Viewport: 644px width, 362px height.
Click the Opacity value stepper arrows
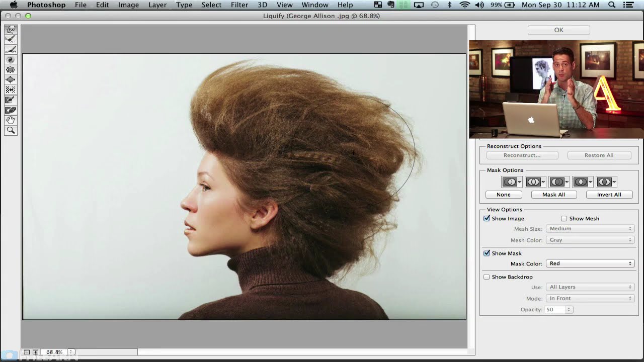(569, 310)
